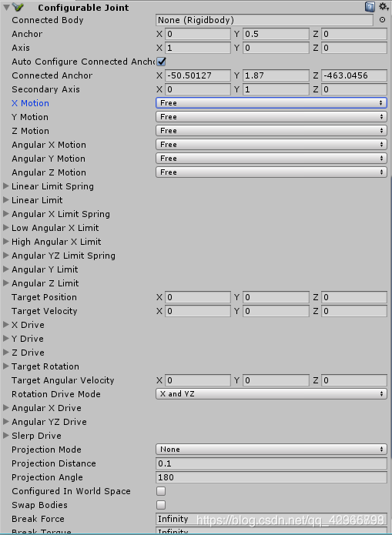Screen dimensions: 392x535
Task: Click the Break Force Infinity field
Action: 271,519
